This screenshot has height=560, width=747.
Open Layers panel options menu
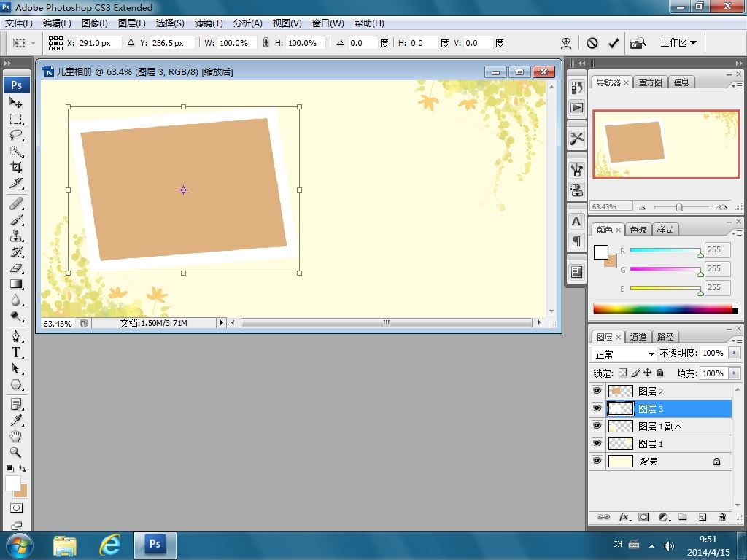pyautogui.click(x=737, y=340)
